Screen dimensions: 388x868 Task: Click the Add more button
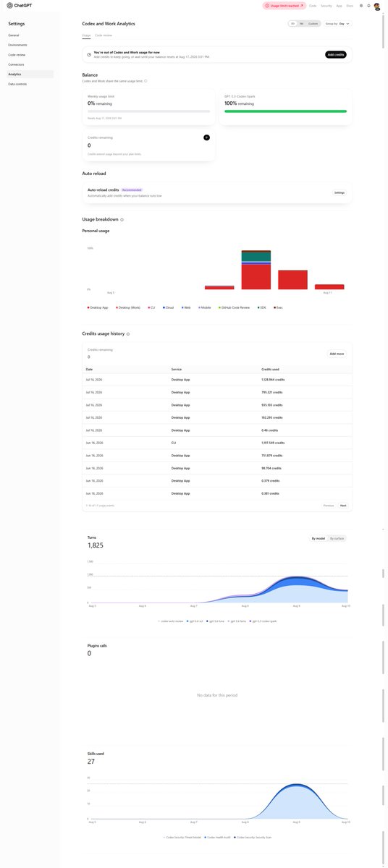[x=337, y=354]
